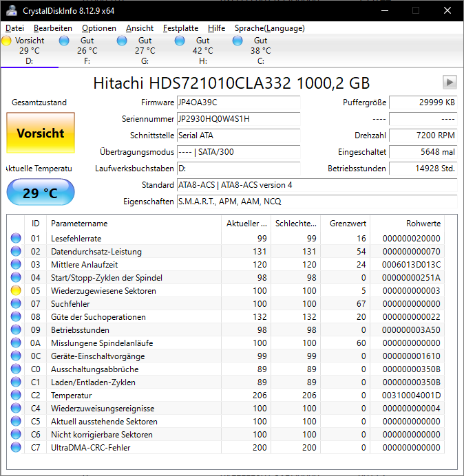464x476 pixels.
Task: Click status icon for the C2 Temperatur row
Action: click(16, 395)
